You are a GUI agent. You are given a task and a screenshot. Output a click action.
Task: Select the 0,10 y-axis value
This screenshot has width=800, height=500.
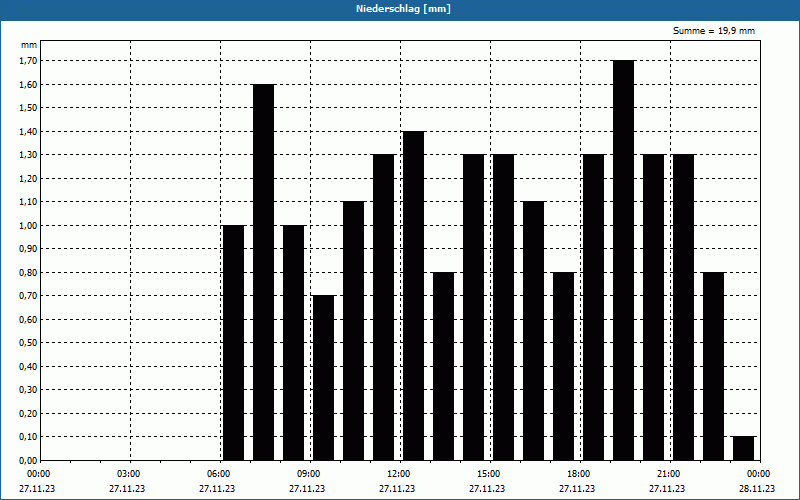point(28,437)
